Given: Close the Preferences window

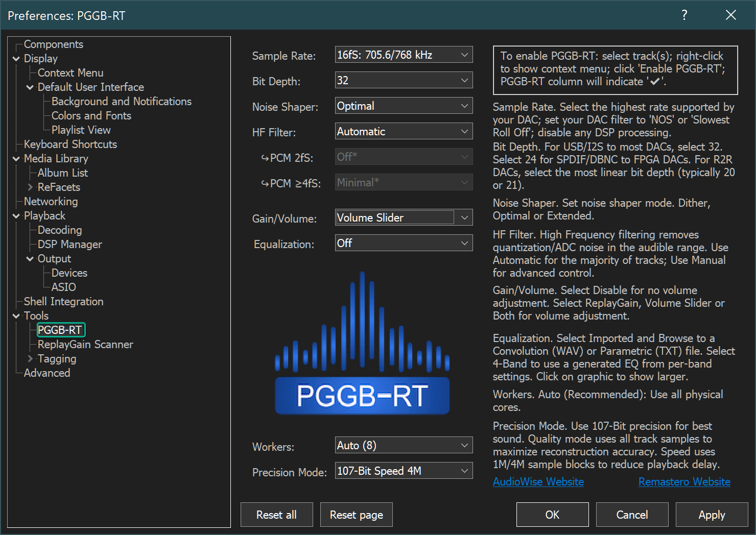Looking at the screenshot, I should 731,15.
